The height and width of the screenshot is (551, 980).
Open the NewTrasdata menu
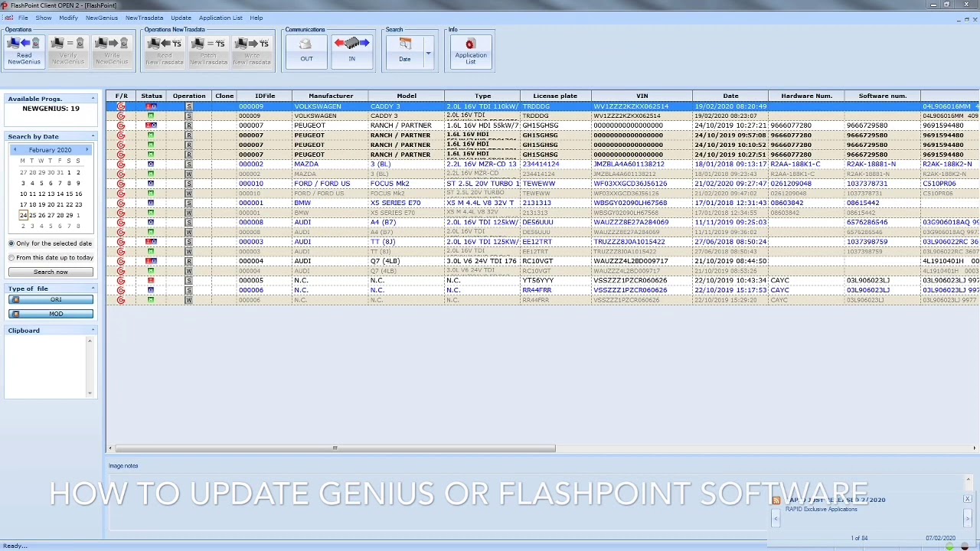pos(144,18)
